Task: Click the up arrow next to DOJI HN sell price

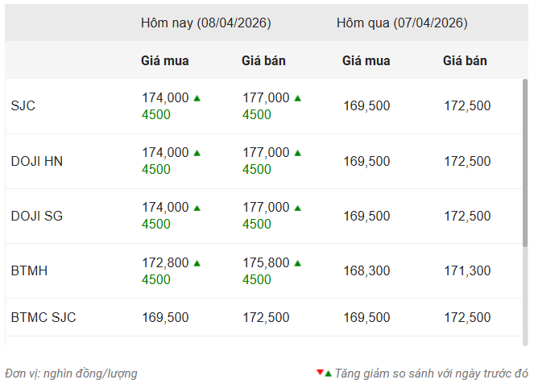Action: coord(298,153)
